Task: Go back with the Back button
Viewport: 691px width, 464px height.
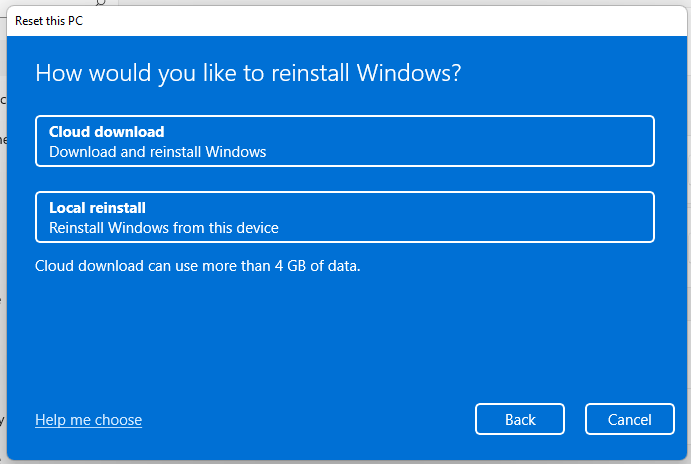Action: tap(520, 420)
